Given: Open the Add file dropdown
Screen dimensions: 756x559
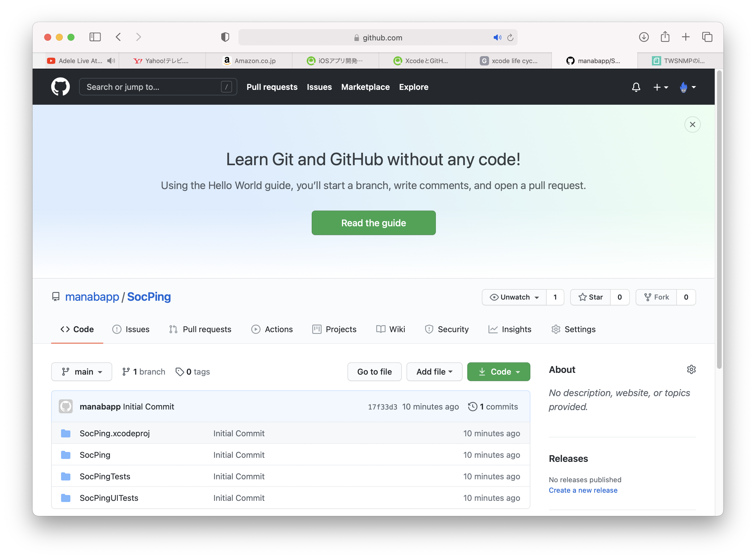Looking at the screenshot, I should [x=434, y=371].
